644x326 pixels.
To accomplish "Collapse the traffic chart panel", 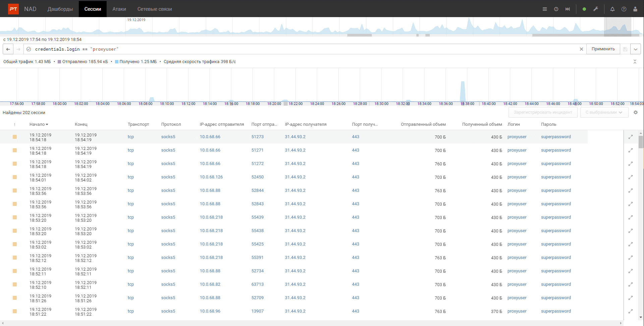I will coord(635,62).
